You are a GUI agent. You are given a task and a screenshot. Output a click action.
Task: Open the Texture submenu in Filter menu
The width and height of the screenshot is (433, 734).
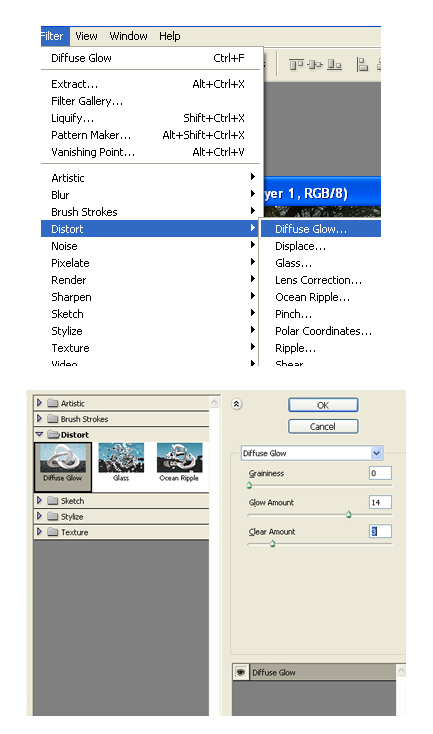click(x=152, y=348)
